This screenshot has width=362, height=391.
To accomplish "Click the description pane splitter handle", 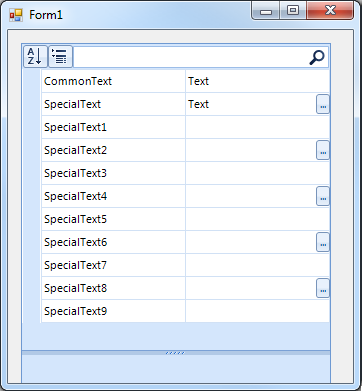I will [176, 353].
